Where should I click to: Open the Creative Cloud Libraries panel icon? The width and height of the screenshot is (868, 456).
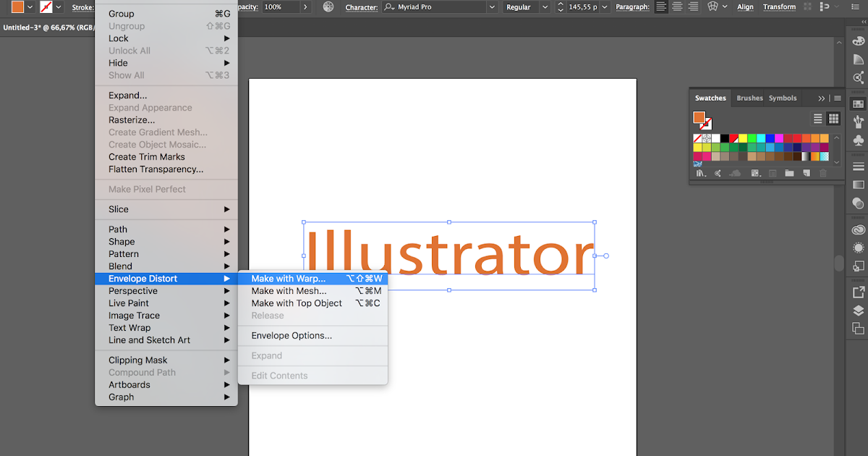tap(858, 229)
